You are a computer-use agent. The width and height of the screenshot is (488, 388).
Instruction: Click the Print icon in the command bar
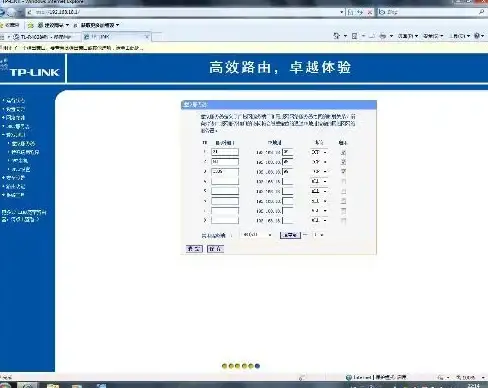coord(383,36)
